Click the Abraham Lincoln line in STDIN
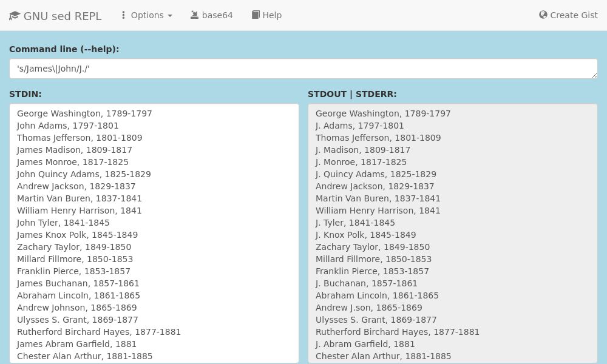Screen dimensions: 607x364 point(78,295)
